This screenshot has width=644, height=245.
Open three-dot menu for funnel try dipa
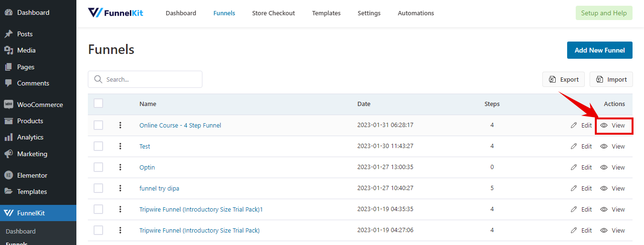click(x=120, y=188)
